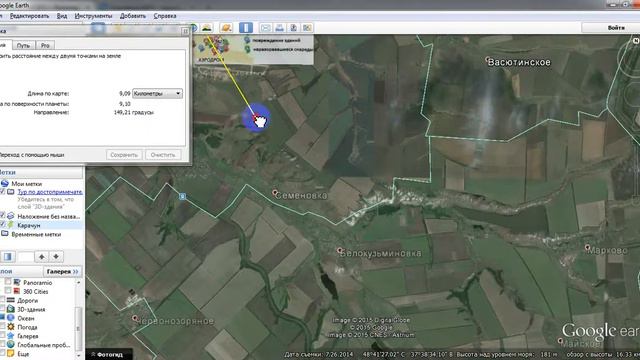The height and width of the screenshot is (360, 640).
Task: Click the Фотогид button on the map
Action: (x=109, y=354)
